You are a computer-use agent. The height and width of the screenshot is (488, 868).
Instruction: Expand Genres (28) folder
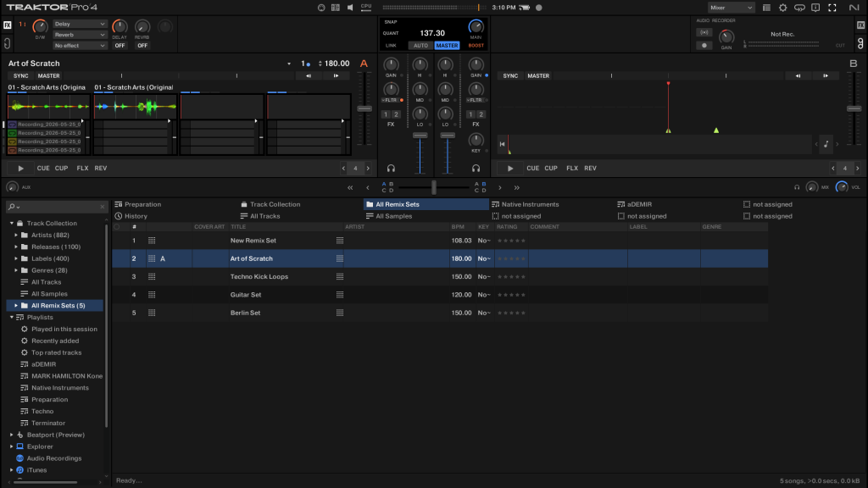click(x=16, y=270)
